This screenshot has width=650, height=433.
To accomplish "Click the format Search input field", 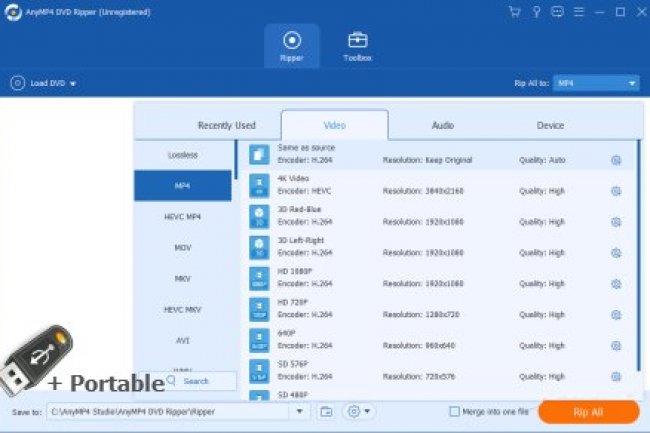I will [x=200, y=381].
